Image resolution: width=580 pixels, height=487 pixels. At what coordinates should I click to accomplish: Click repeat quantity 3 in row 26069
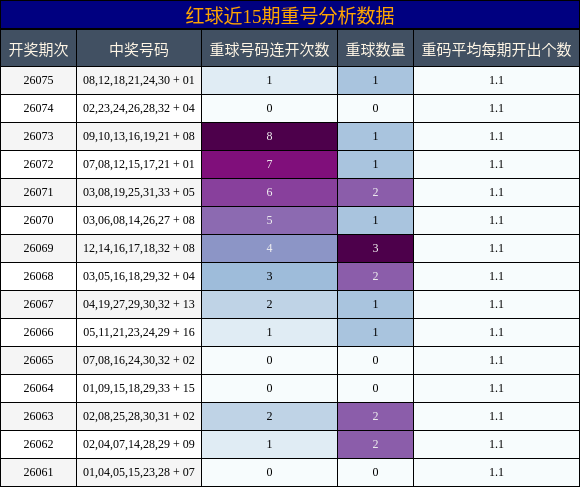375,248
